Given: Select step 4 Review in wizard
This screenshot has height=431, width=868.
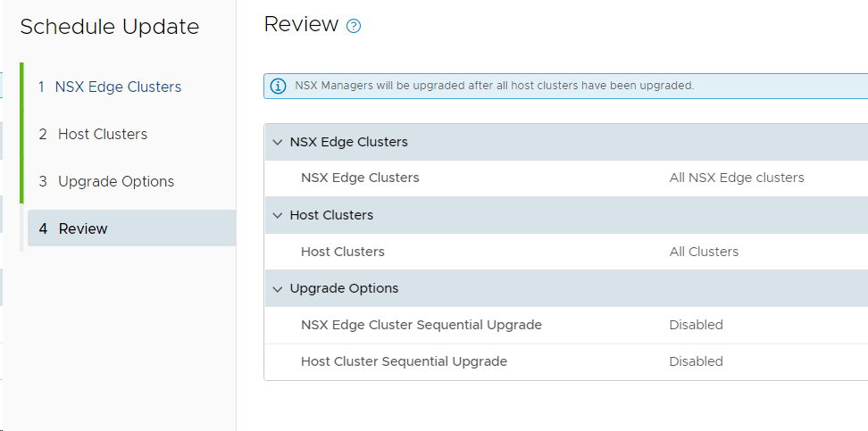Looking at the screenshot, I should (x=73, y=228).
